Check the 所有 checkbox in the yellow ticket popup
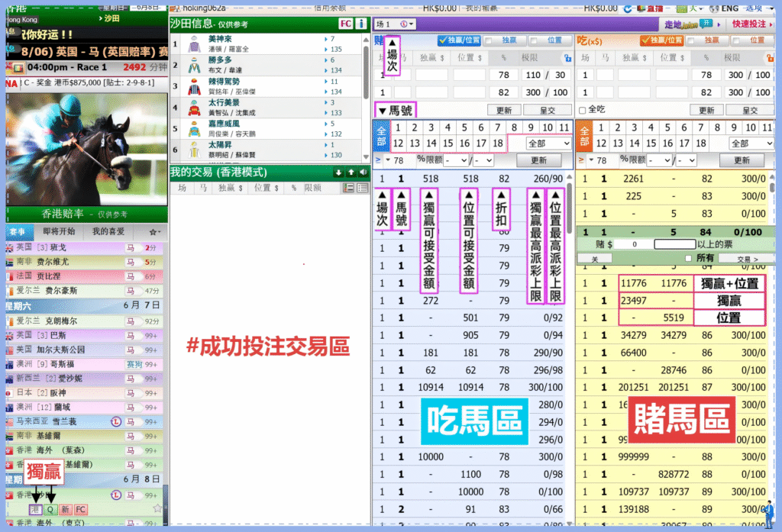Screen dimensions: 782x532 [x=688, y=258]
